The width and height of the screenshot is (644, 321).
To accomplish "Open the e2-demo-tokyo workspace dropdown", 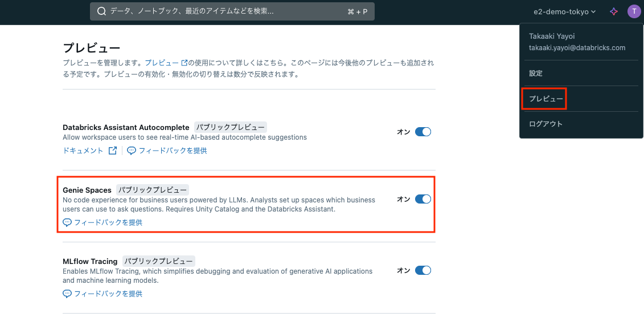I will pyautogui.click(x=565, y=11).
